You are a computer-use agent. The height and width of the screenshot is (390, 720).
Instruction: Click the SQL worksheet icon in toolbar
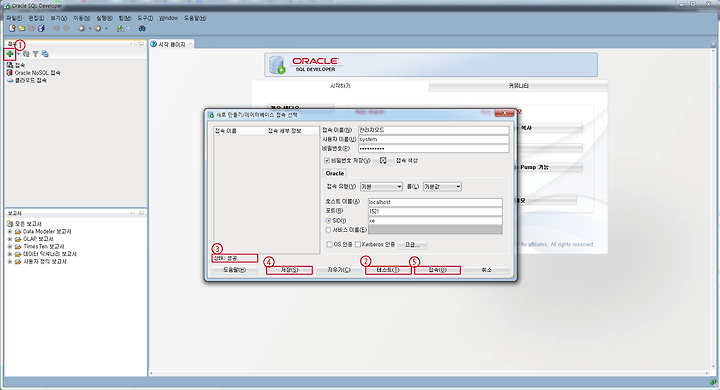click(120, 28)
